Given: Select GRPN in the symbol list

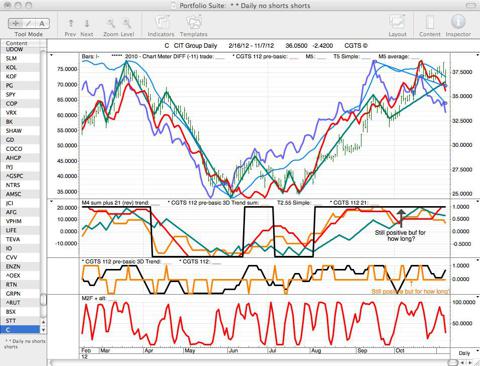Looking at the screenshot, I should point(21,294).
